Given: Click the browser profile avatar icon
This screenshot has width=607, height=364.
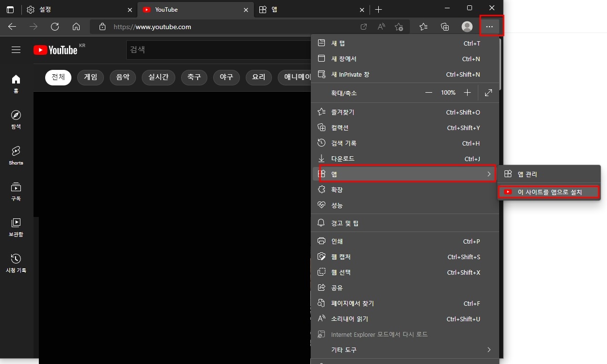Looking at the screenshot, I should pyautogui.click(x=467, y=27).
